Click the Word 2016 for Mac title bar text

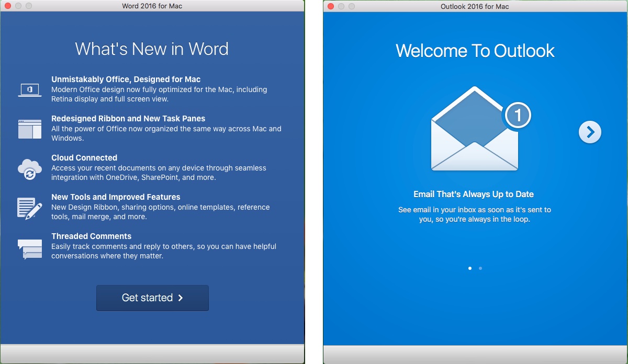coord(152,6)
